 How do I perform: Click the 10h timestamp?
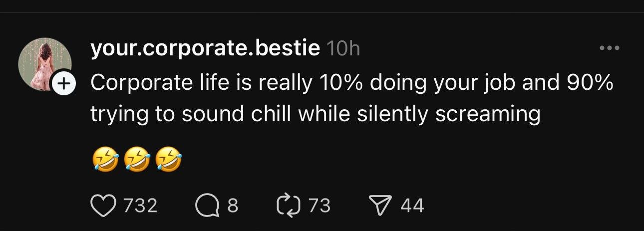click(x=342, y=49)
